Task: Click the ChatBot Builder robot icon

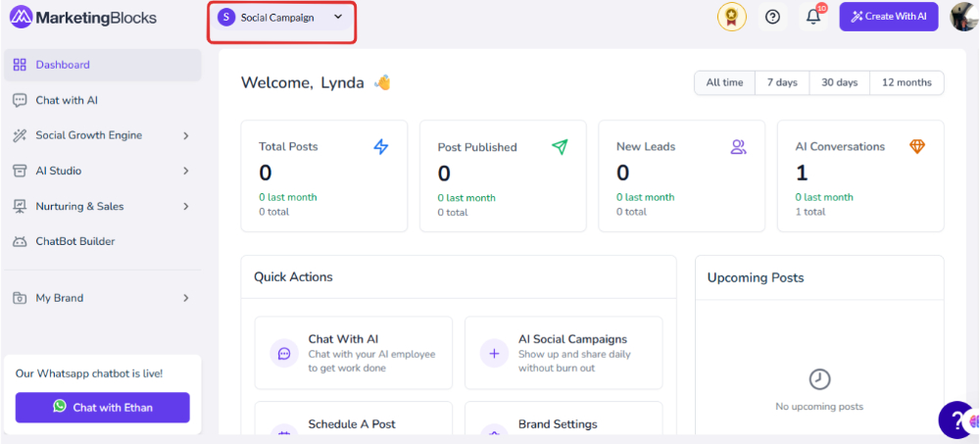Action: [x=20, y=241]
